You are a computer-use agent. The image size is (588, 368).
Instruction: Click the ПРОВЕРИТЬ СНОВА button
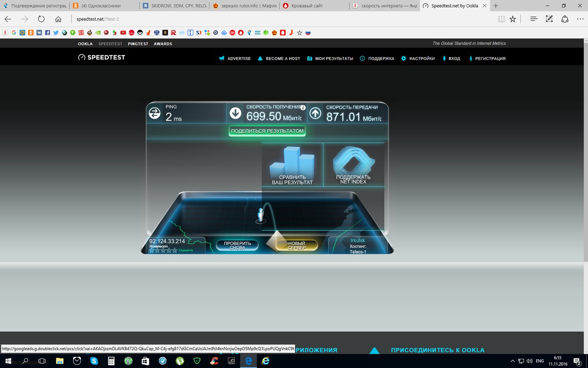pos(237,245)
